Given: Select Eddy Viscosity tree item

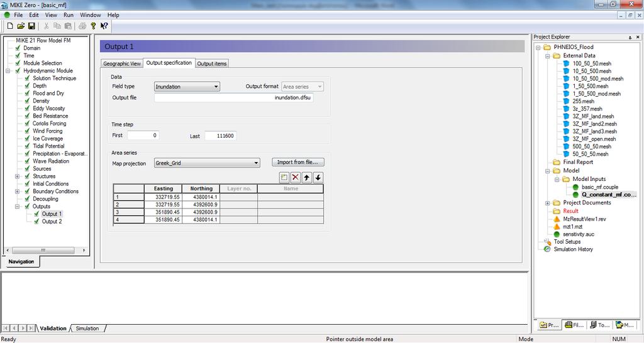Looking at the screenshot, I should (49, 108).
